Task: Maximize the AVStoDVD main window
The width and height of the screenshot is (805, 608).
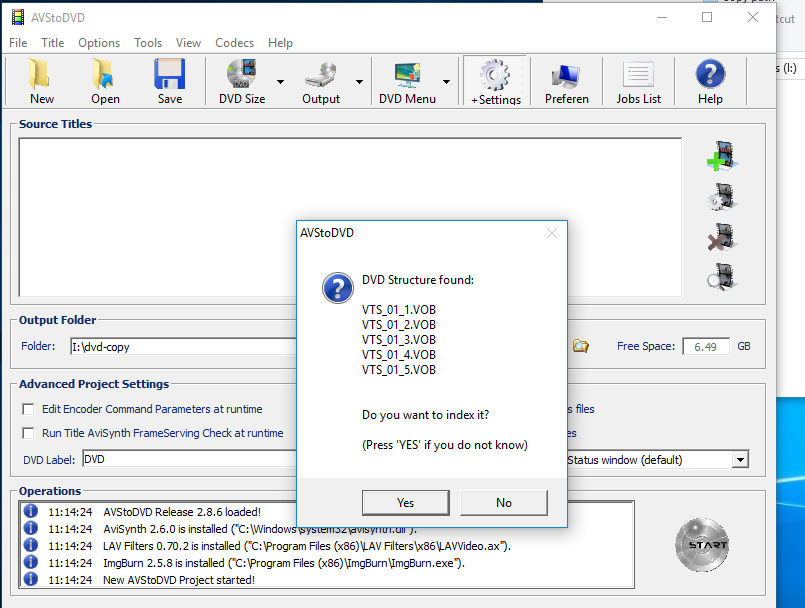Action: pos(707,17)
